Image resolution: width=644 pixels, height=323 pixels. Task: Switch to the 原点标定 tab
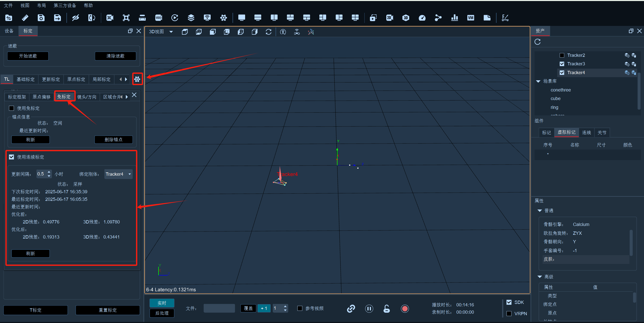[x=76, y=79]
